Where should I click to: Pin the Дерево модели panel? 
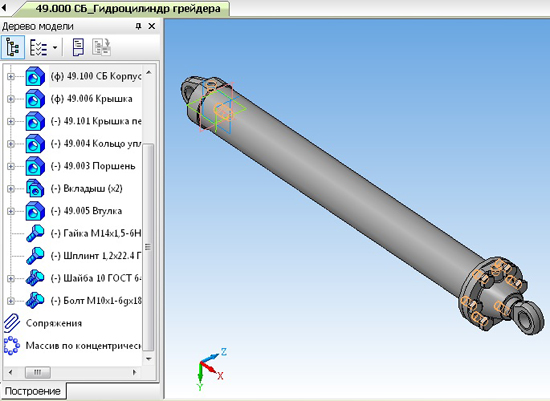click(x=139, y=26)
